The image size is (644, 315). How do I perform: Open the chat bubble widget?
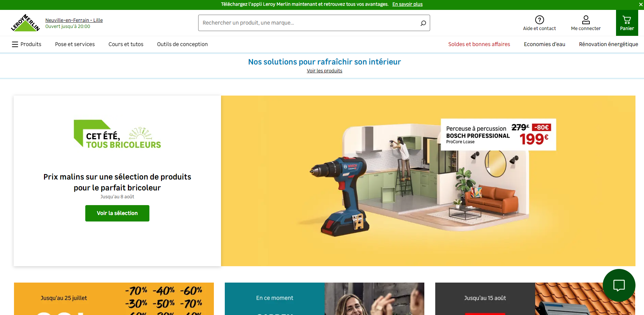coord(619,285)
